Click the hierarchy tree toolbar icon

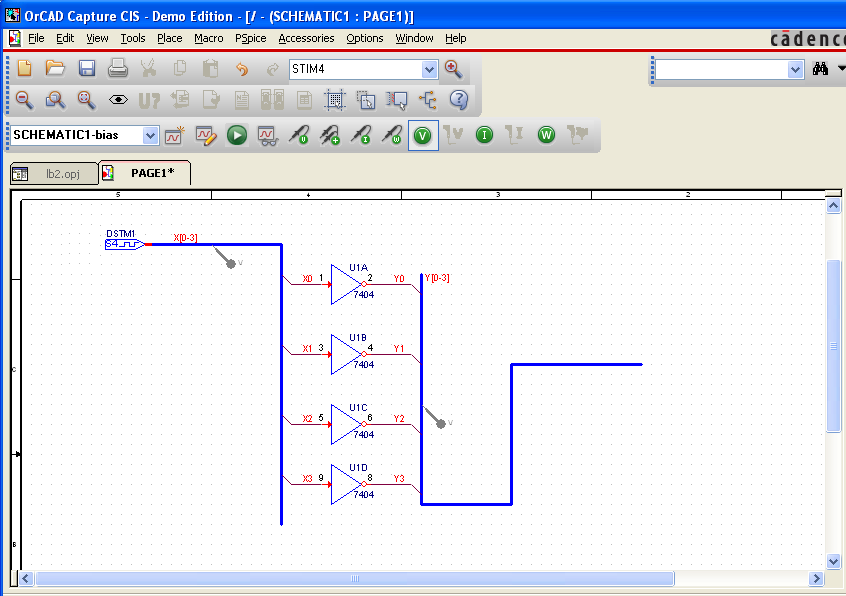click(x=428, y=100)
